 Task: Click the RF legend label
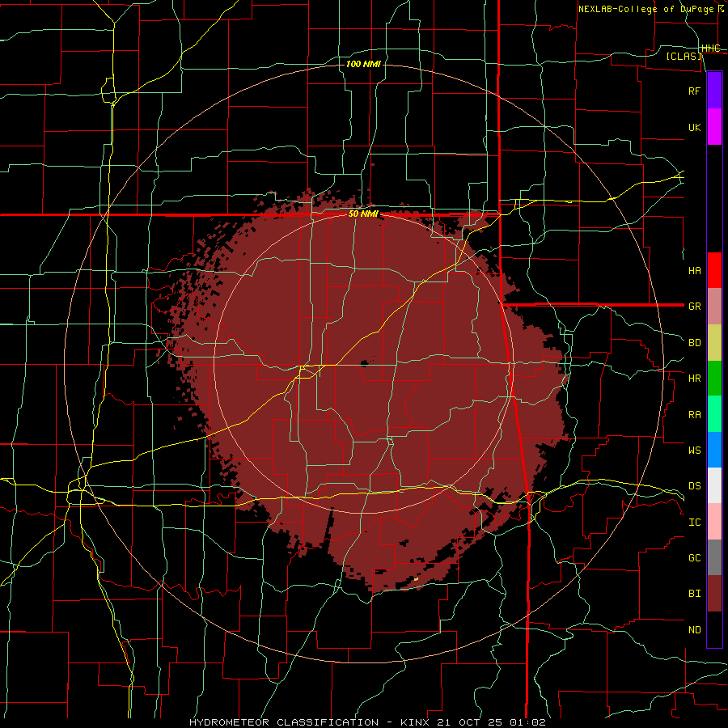[x=695, y=91]
